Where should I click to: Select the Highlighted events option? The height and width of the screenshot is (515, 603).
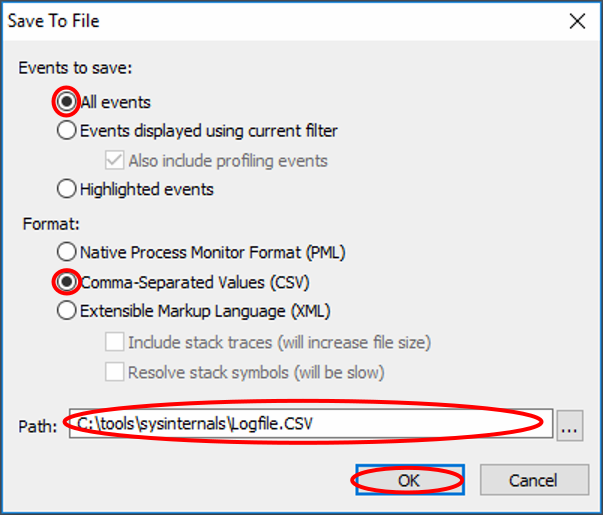click(67, 188)
